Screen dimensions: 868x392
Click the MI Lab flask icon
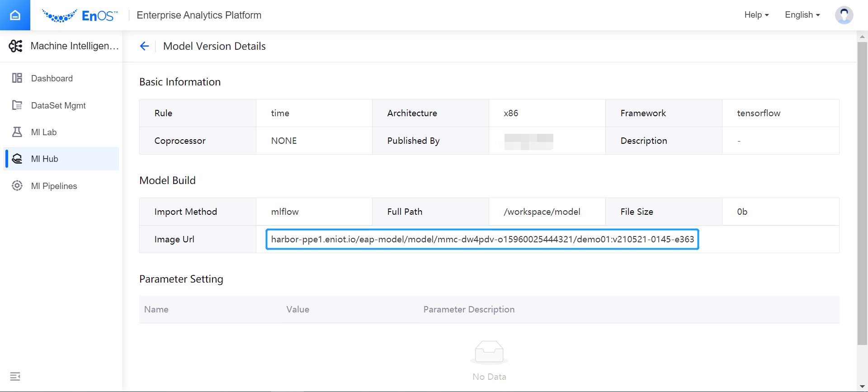point(17,132)
